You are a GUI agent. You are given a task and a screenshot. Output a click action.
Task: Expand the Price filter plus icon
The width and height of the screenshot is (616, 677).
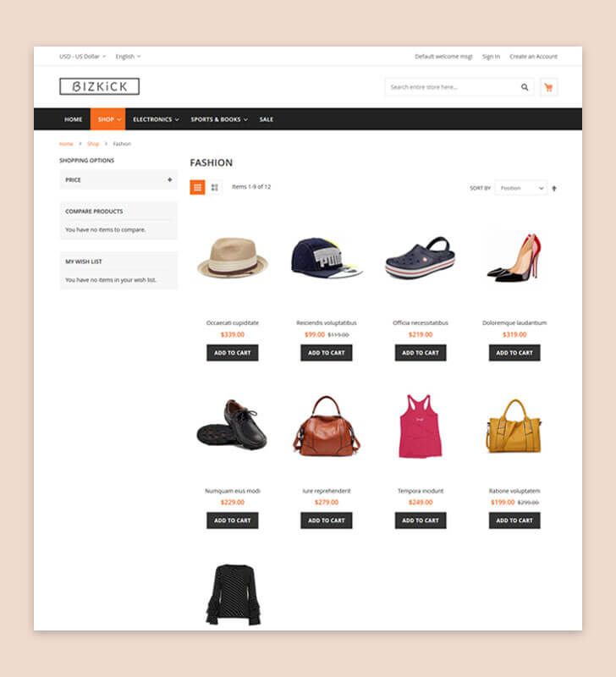pyautogui.click(x=169, y=179)
